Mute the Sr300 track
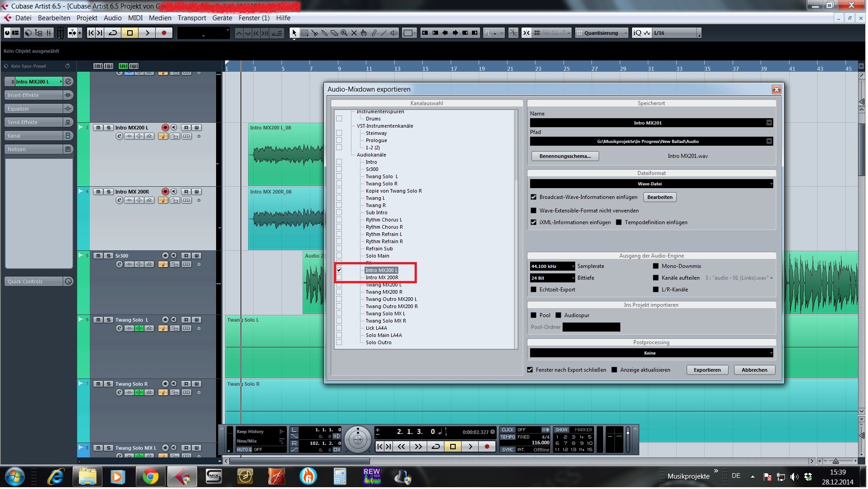The image size is (868, 489). 98,257
